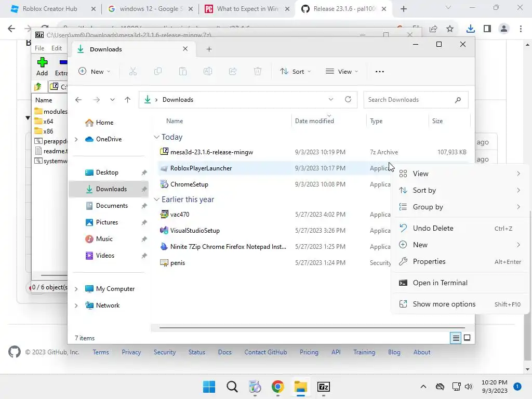Open Documents in the navigation pane

point(112,206)
